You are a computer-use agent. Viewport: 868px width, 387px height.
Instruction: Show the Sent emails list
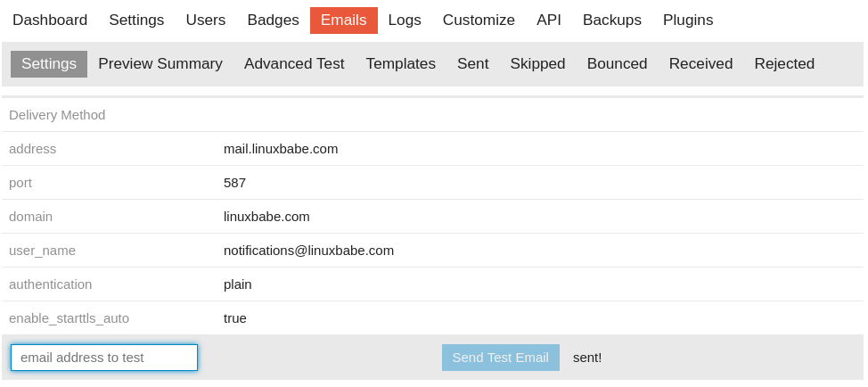pyautogui.click(x=473, y=64)
